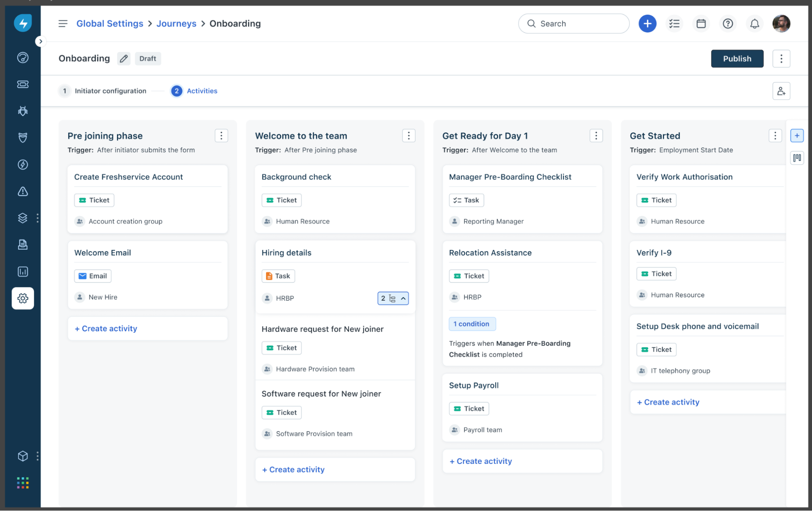Rename the Onboarding journey using the pencil icon
The image size is (812, 511).
coord(123,58)
